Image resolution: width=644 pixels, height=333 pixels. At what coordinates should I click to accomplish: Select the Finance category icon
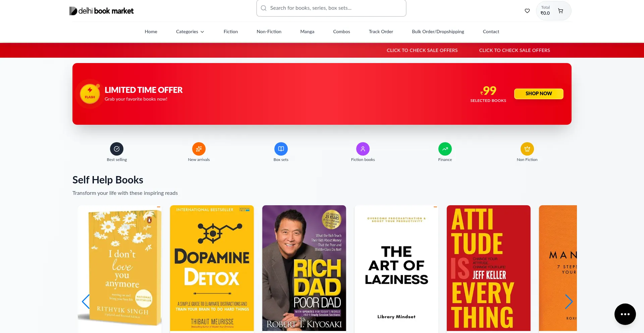click(x=445, y=149)
